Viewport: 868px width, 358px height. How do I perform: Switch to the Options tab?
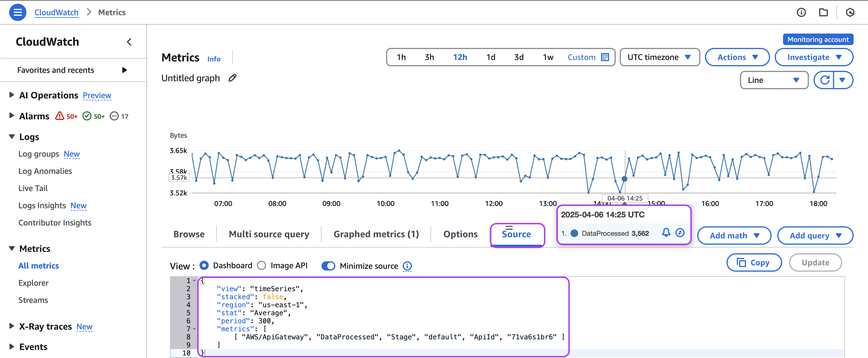(x=460, y=234)
